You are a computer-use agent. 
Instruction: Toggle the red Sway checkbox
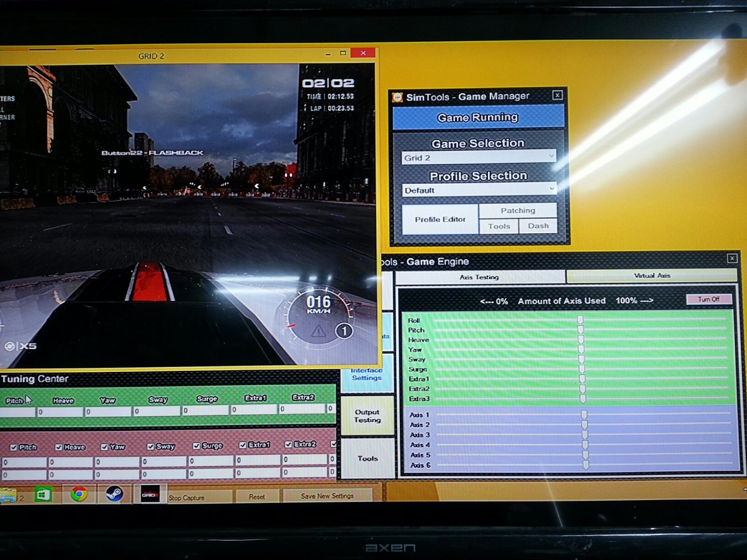[150, 447]
